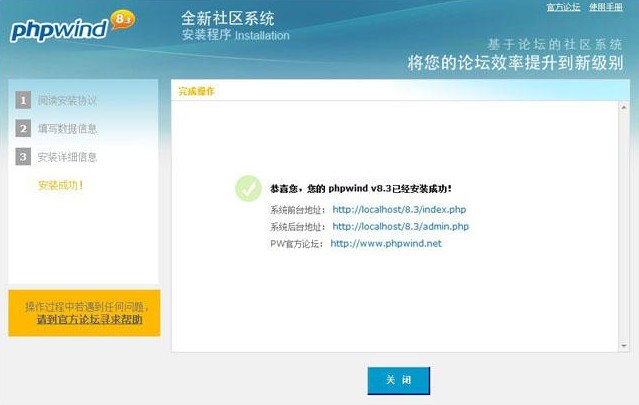Click the 系统前台地址 label
The height and width of the screenshot is (405, 639).
tap(298, 210)
